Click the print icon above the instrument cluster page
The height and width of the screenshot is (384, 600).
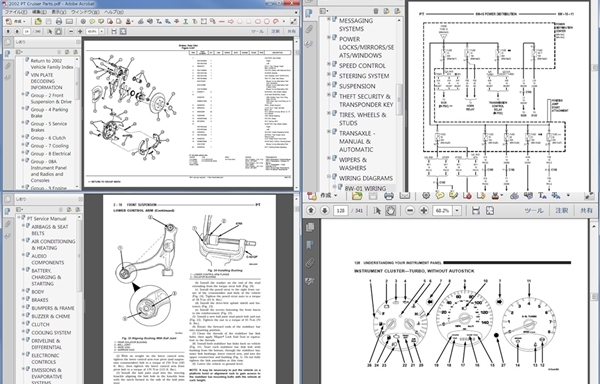coord(389,196)
